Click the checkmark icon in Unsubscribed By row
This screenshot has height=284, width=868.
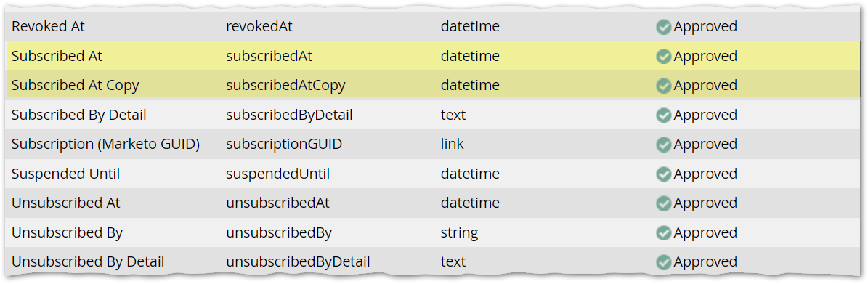click(663, 232)
